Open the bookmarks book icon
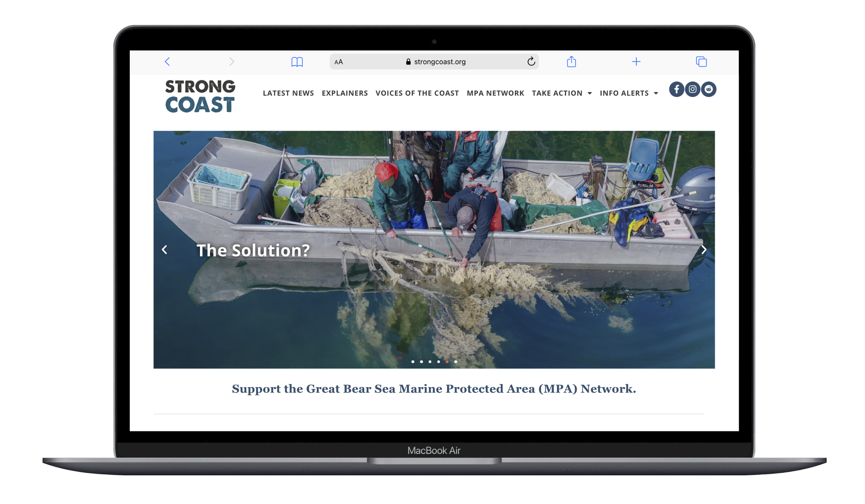The width and height of the screenshot is (865, 504). (x=297, y=62)
